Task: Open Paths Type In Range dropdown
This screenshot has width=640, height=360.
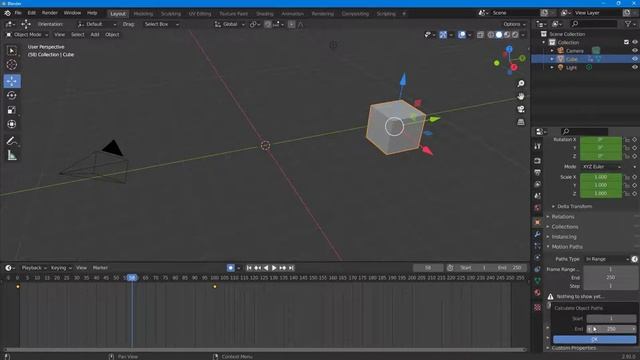Action: tap(607, 259)
